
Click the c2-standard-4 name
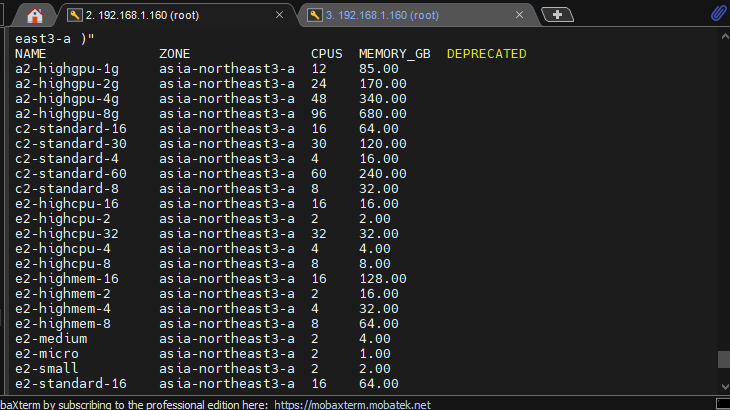coord(67,159)
